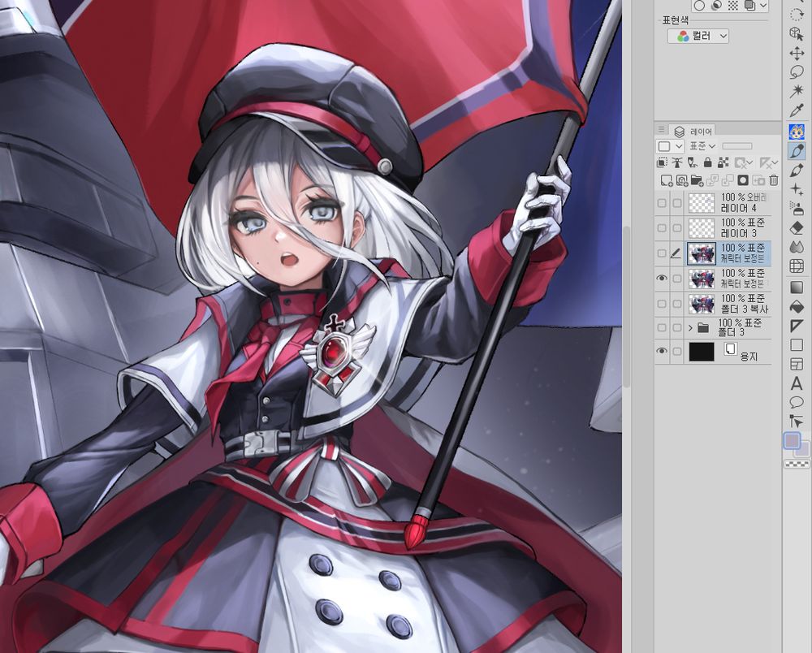The image size is (812, 653).
Task: Click the layer color effect icon
Action: click(x=749, y=6)
